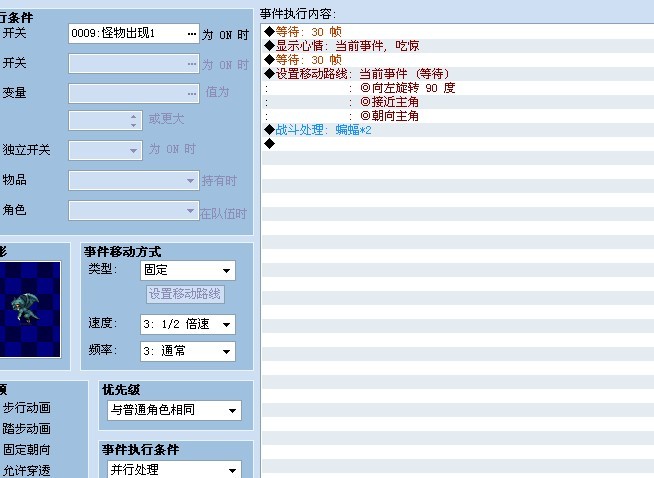Select the ◎接近主角 line
The width and height of the screenshot is (654, 478).
[458, 102]
